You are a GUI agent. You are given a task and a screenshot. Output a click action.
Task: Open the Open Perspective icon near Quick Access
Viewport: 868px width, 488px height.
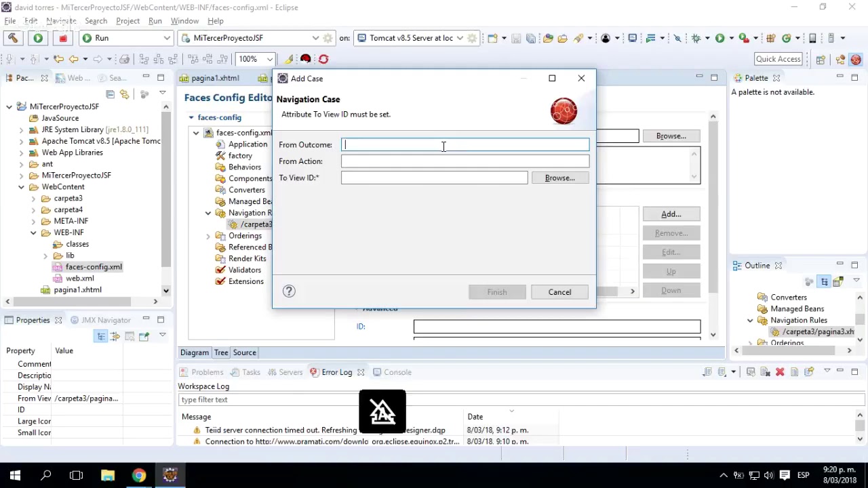click(821, 59)
